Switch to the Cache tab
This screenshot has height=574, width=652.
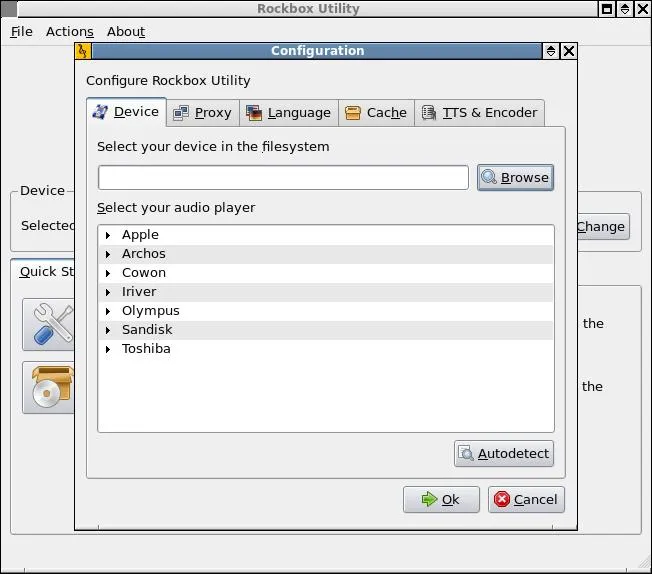click(376, 113)
